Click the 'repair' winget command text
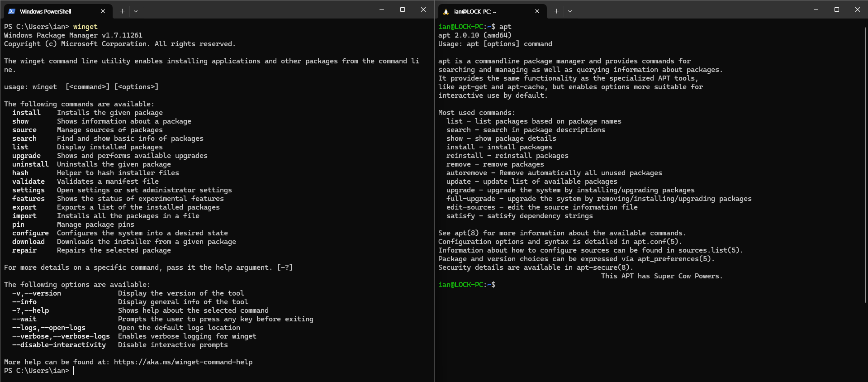 (x=24, y=250)
